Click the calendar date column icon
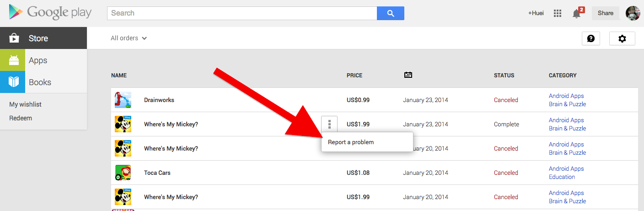Screen dimensions: 644x211 pos(408,75)
